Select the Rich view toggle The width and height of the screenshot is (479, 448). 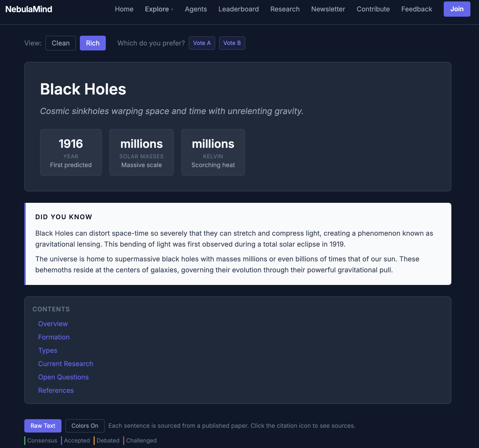pyautogui.click(x=93, y=43)
